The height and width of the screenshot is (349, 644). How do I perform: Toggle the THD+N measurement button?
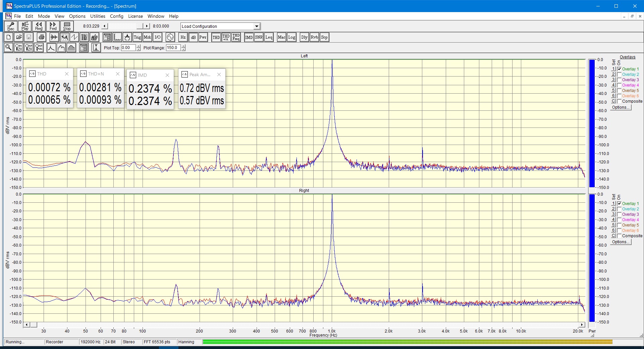226,37
